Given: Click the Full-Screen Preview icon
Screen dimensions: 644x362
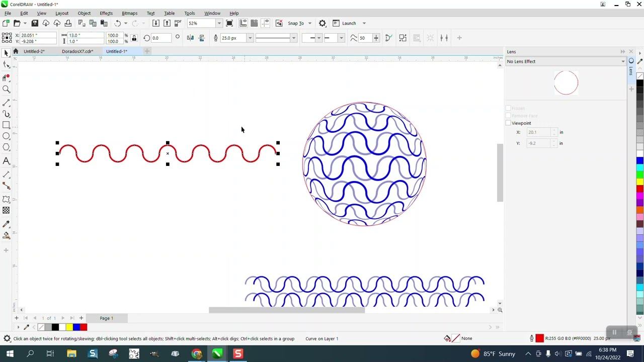Looking at the screenshot, I should tap(229, 23).
